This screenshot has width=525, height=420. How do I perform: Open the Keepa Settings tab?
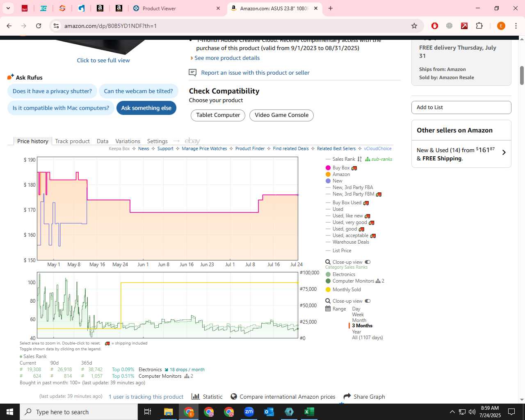coord(157,141)
